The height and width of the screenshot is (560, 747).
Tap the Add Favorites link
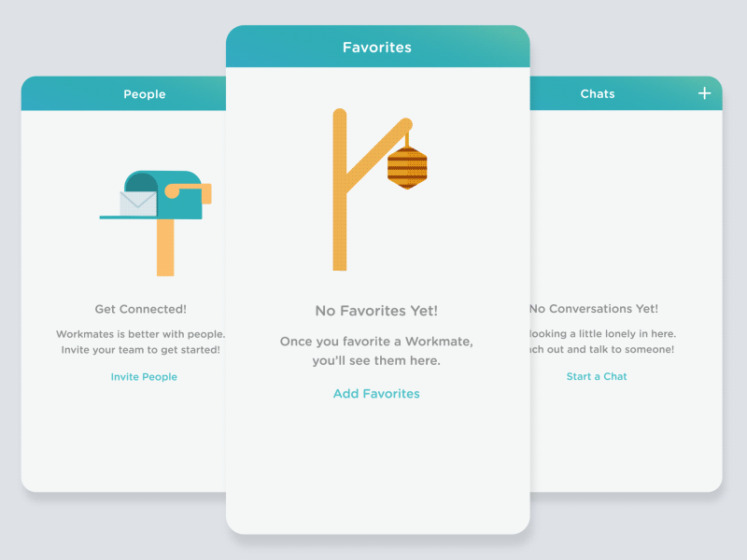[x=376, y=394]
